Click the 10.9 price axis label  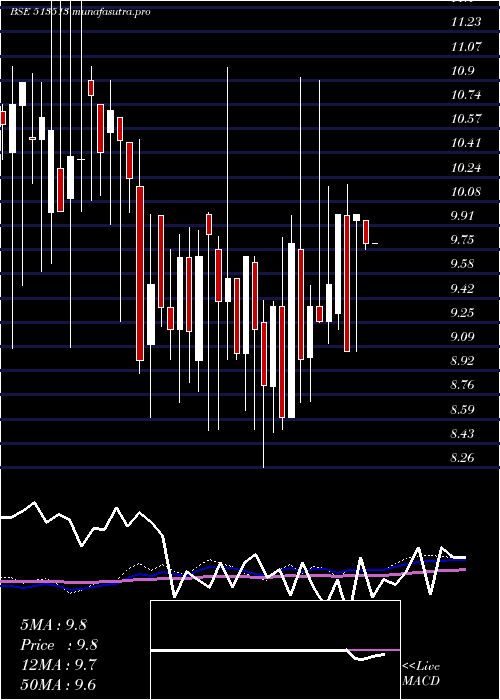(x=463, y=71)
